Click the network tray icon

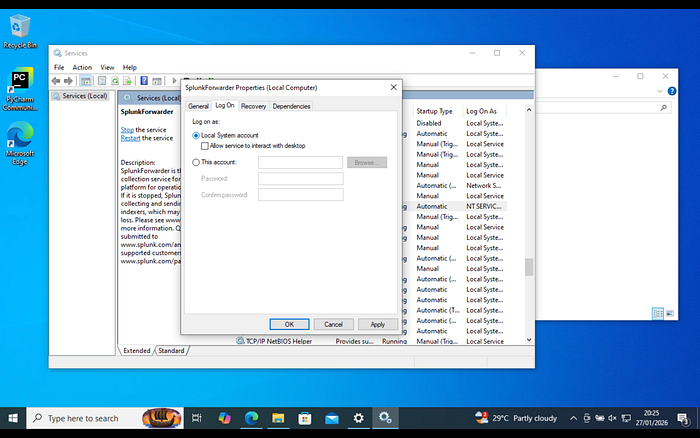click(626, 418)
